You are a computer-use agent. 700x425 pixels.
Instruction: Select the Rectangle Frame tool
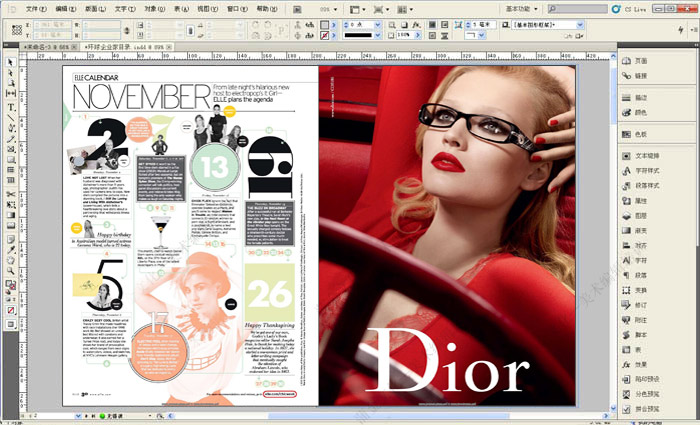pyautogui.click(x=11, y=150)
